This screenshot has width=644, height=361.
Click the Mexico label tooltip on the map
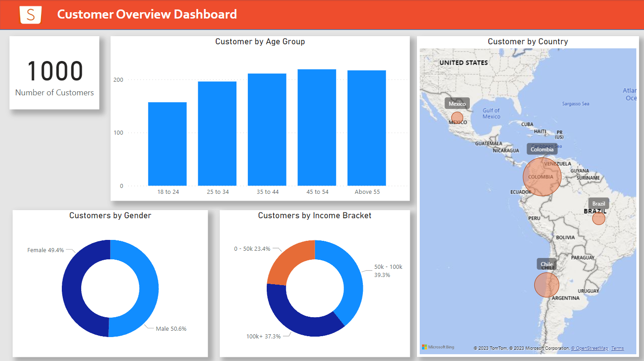(457, 103)
